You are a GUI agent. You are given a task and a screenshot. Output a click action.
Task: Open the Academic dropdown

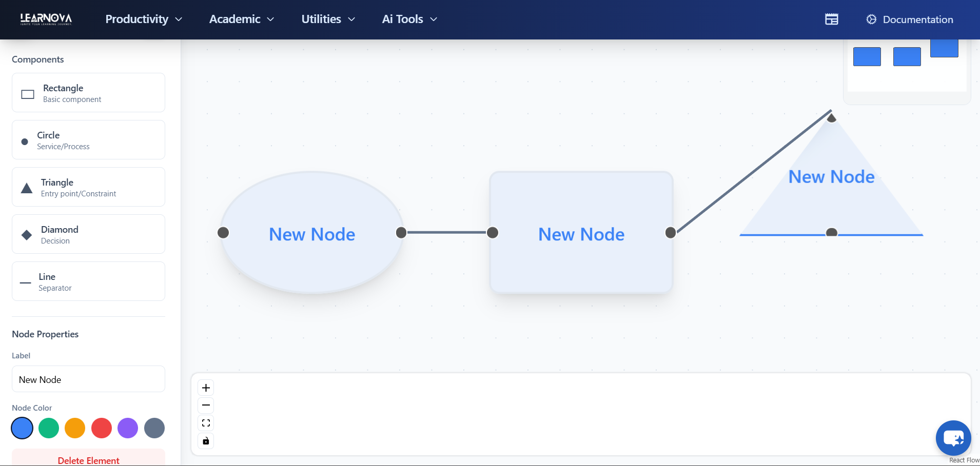pos(241,19)
